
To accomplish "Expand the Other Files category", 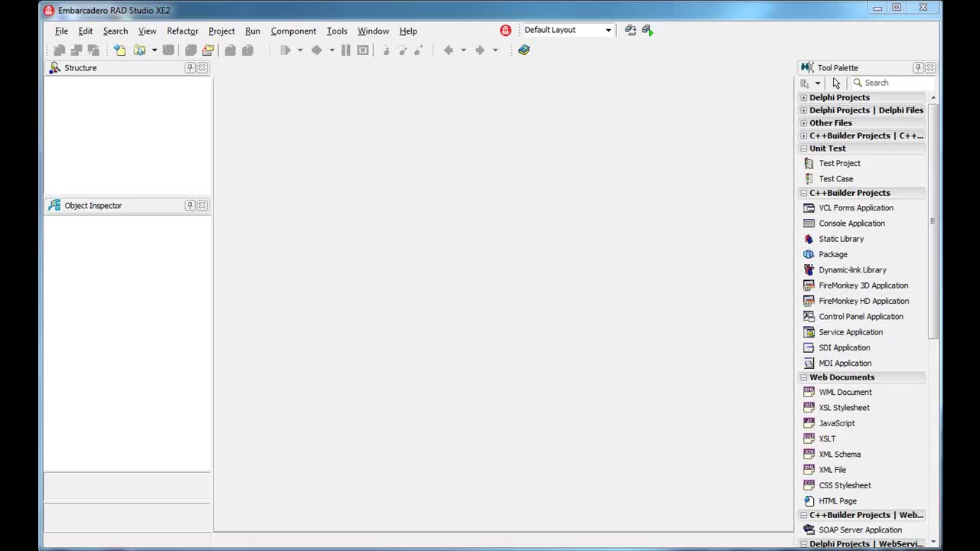I will coord(803,123).
